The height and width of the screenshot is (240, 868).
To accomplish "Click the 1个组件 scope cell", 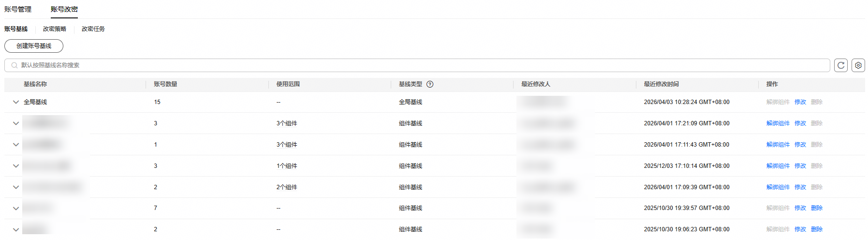I will (287, 166).
